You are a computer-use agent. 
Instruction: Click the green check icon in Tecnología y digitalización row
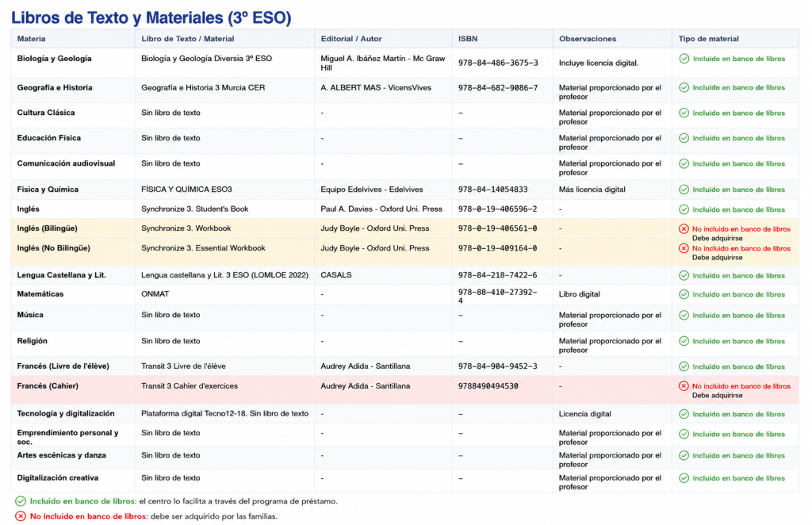684,414
